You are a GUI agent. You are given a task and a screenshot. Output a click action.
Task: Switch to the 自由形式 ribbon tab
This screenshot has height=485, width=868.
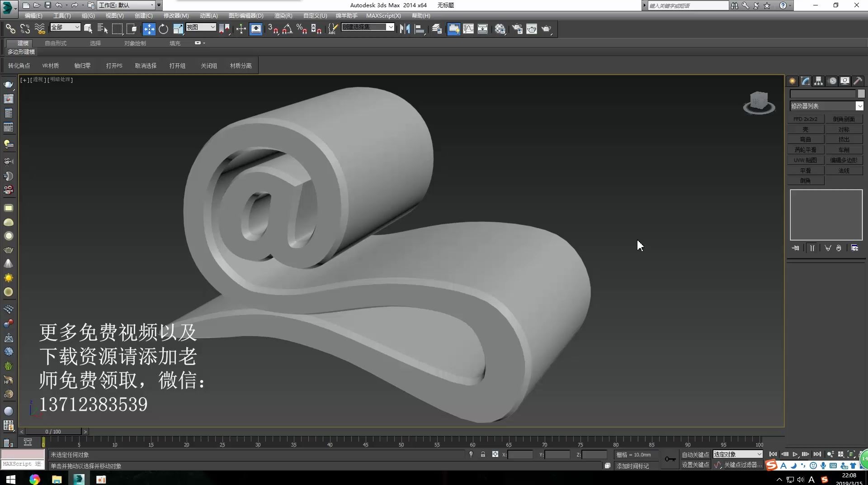tap(55, 43)
